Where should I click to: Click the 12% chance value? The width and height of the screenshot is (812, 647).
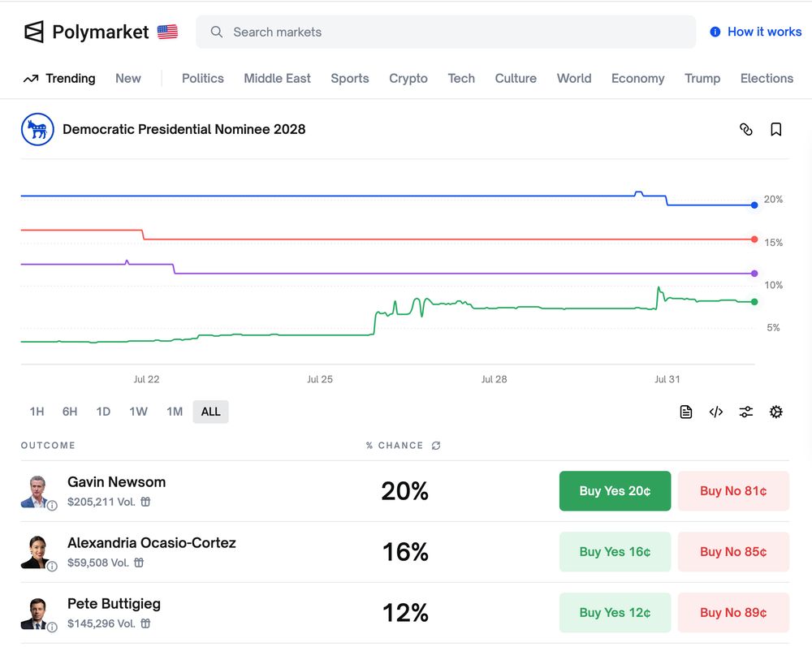click(x=405, y=614)
